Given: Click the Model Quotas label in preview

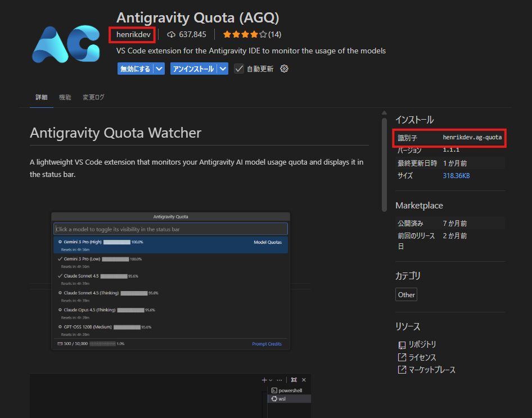Looking at the screenshot, I should click(268, 242).
